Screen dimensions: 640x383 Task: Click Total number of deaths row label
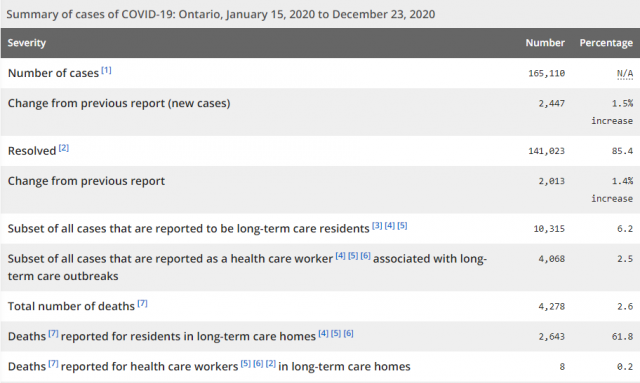coord(71,306)
